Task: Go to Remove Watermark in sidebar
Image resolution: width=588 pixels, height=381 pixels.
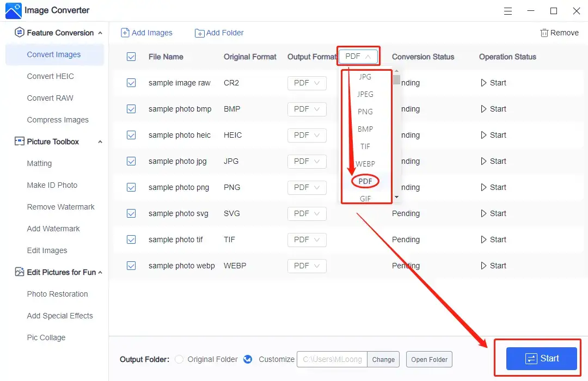Action: click(x=60, y=207)
